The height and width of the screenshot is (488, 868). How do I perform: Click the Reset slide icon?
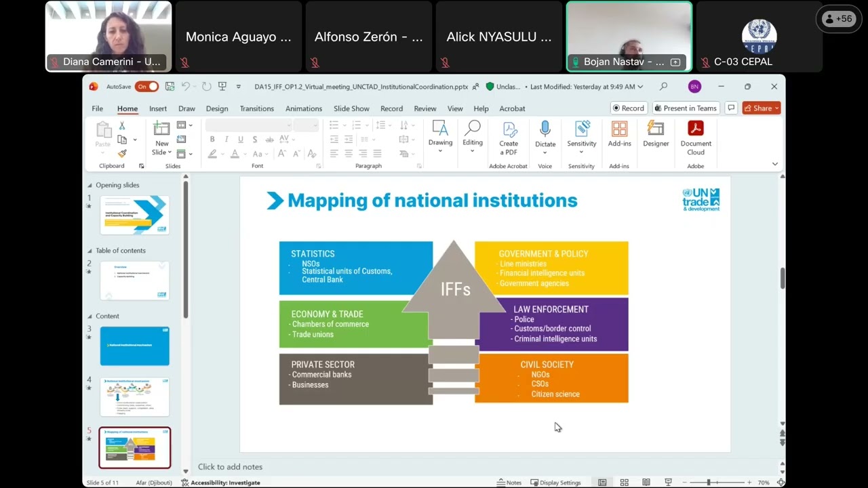[x=181, y=140]
